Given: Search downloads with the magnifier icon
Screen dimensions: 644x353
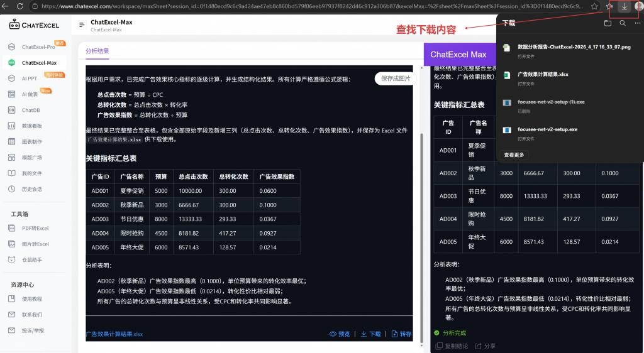Looking at the screenshot, I should pyautogui.click(x=623, y=23).
